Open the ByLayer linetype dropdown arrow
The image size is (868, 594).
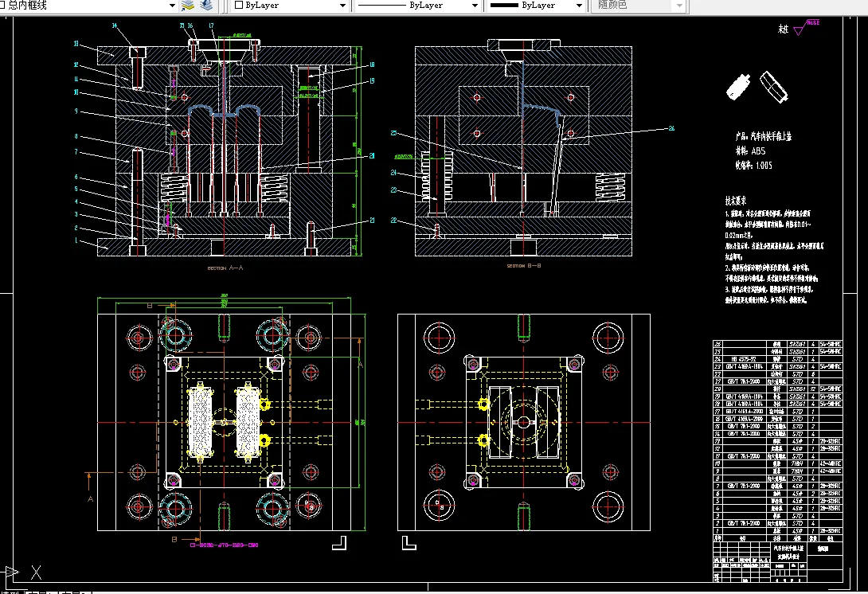tap(475, 6)
